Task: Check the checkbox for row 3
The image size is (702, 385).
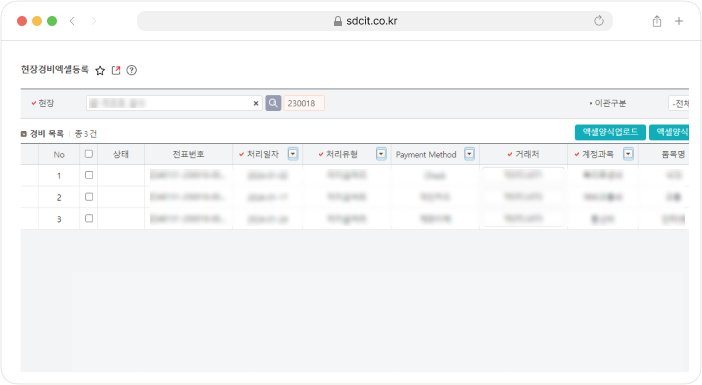Action: (89, 218)
